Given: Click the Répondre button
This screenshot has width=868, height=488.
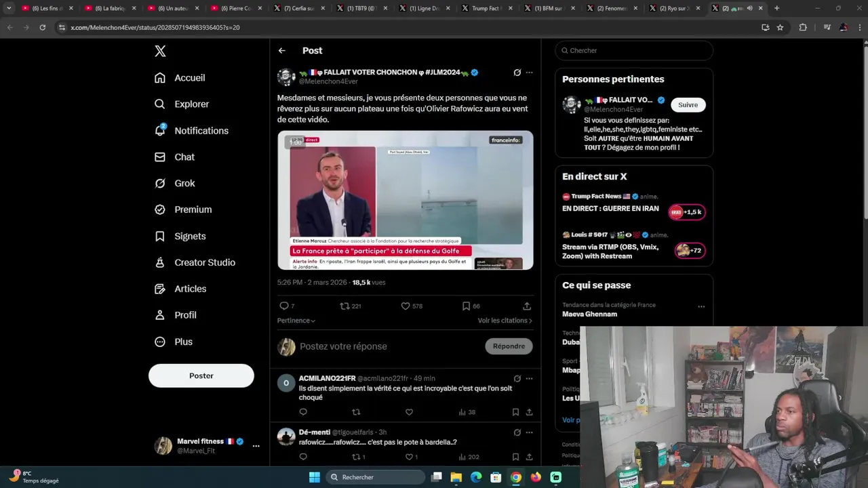Looking at the screenshot, I should (x=509, y=346).
